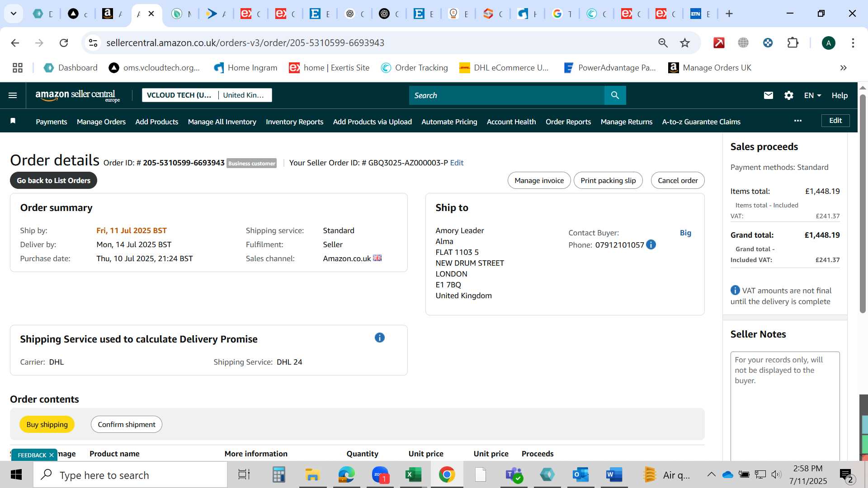Click Print packing slip
This screenshot has height=488, width=868.
tap(608, 180)
